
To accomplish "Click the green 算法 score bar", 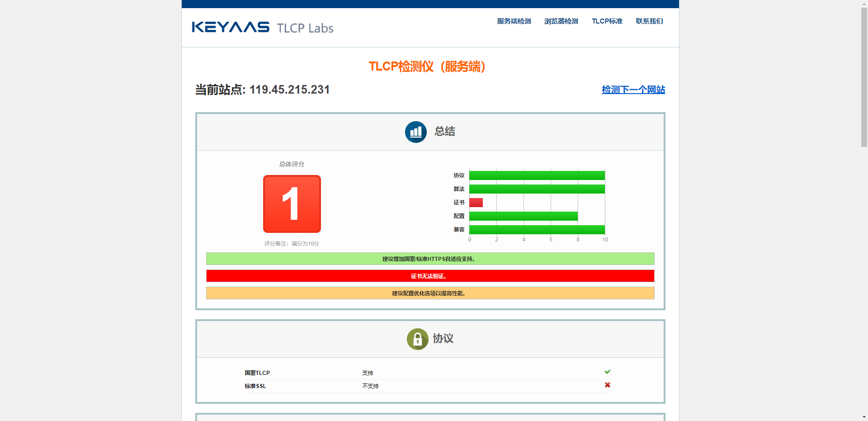I will [537, 189].
